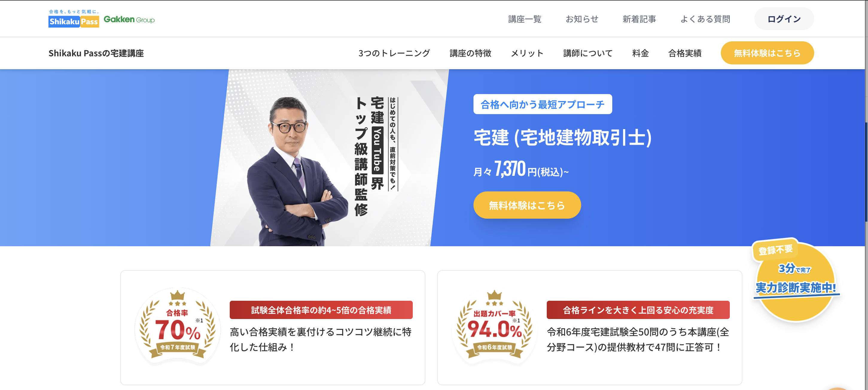Viewport: 868px width, 390px height.
Task: Click the Shikaku Pass logo
Action: click(x=74, y=19)
